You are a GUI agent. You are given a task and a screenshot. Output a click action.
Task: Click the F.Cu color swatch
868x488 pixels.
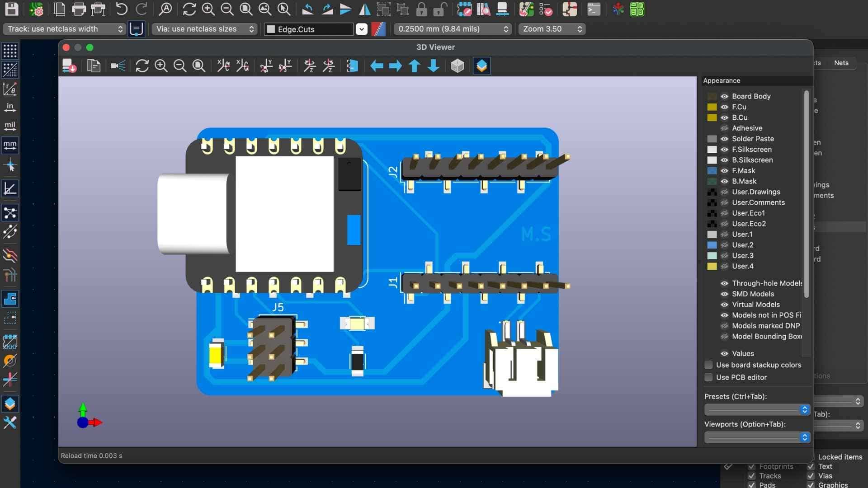click(712, 107)
